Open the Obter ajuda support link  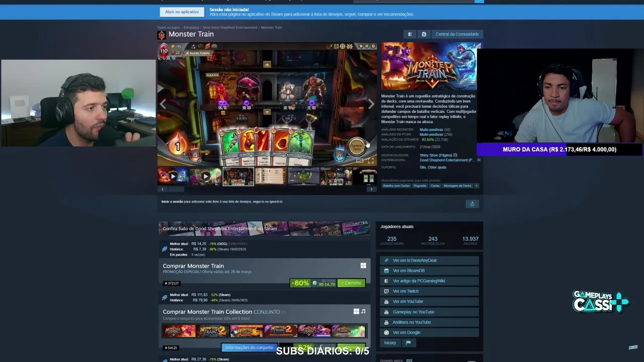(437, 167)
